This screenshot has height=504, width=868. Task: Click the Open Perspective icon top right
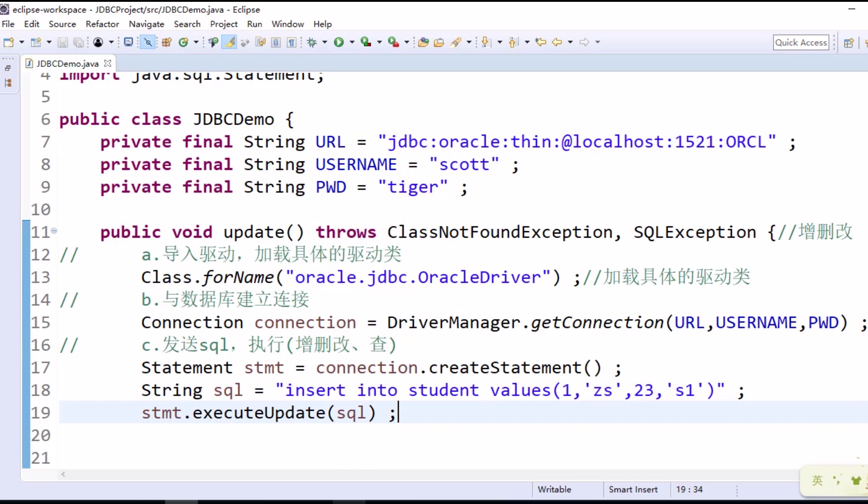coord(848,42)
